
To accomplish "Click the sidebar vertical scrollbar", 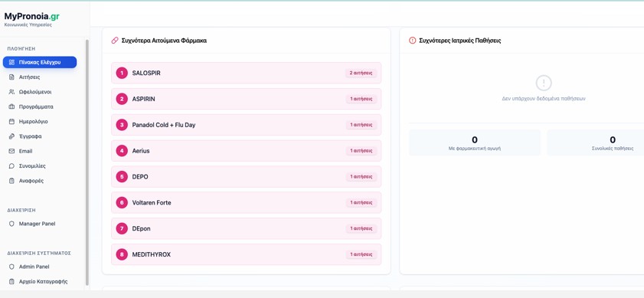I will coord(87,162).
